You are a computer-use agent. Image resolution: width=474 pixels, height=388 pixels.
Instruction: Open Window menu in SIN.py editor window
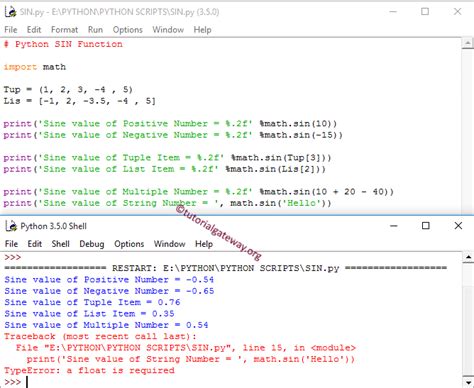pos(168,30)
